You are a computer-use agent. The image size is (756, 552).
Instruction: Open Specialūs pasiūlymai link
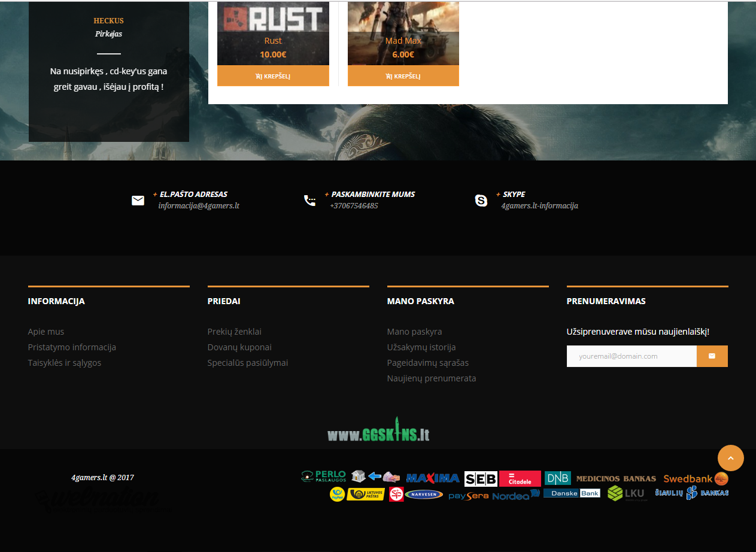point(248,363)
